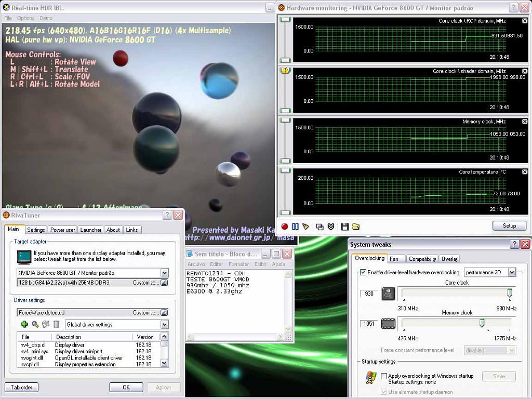Image resolution: width=532 pixels, height=399 pixels.
Task: Open the Overlay tab
Action: (450, 259)
